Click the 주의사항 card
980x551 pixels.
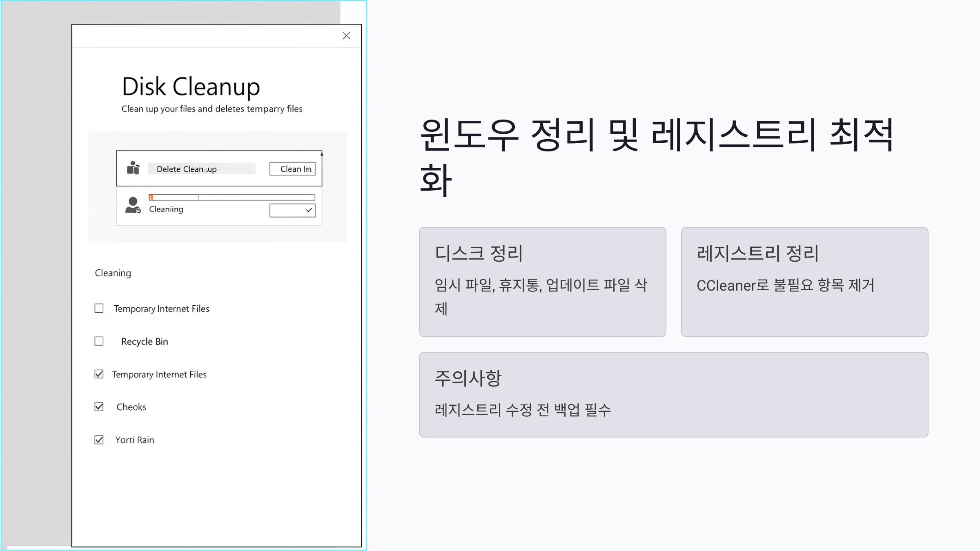[673, 394]
